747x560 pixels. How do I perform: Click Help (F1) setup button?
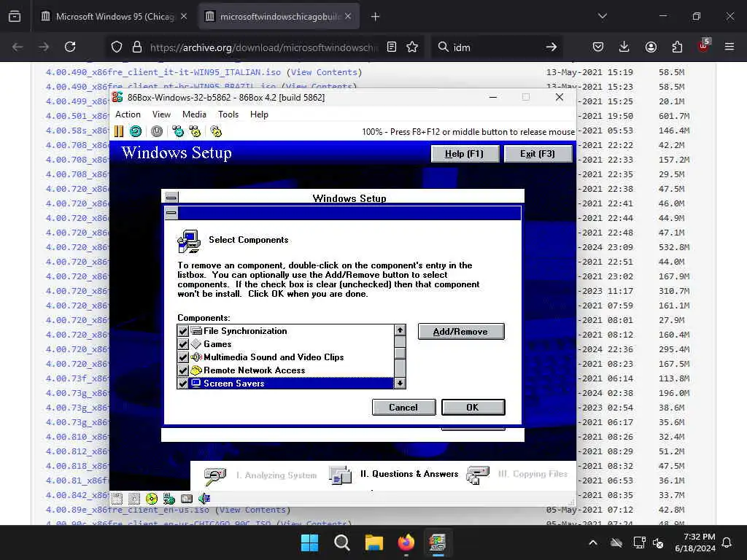coord(465,154)
